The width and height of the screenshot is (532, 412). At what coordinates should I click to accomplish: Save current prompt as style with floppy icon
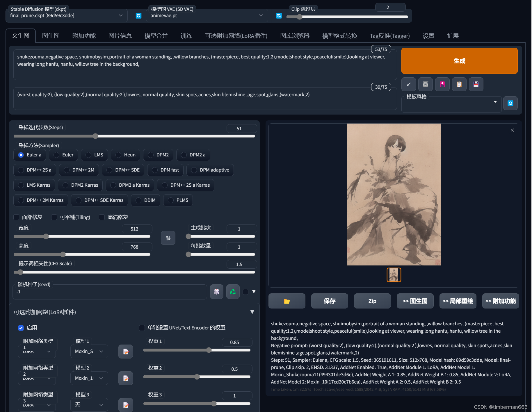476,84
